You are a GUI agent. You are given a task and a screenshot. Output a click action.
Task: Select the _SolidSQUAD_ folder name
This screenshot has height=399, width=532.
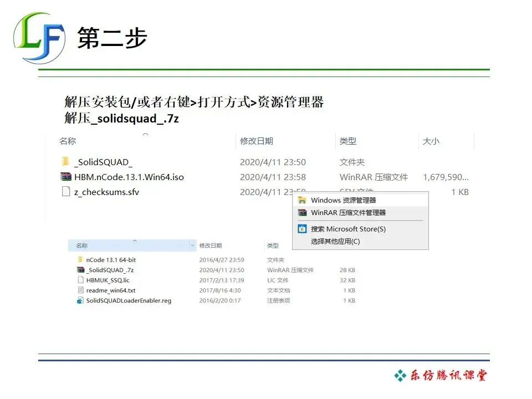(x=103, y=162)
